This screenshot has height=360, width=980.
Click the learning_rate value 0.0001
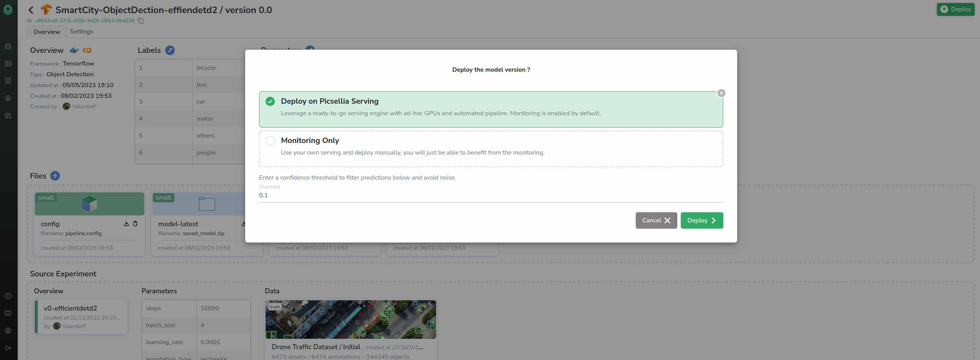[211, 342]
